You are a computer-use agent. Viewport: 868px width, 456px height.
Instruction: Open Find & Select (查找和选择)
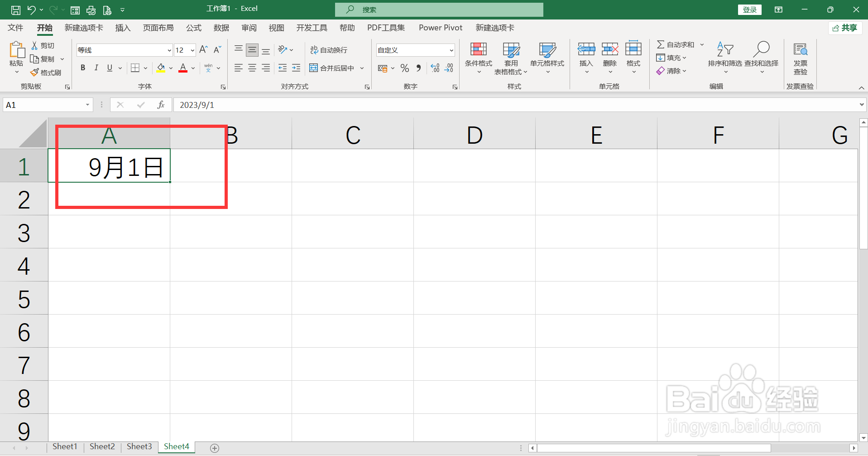coord(762,57)
